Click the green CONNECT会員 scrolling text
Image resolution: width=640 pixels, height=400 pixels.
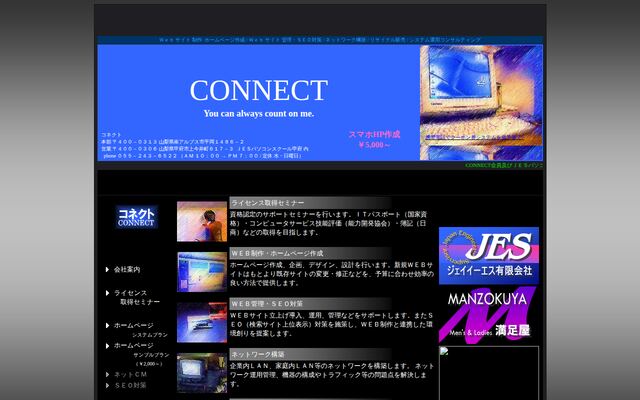[x=504, y=165]
